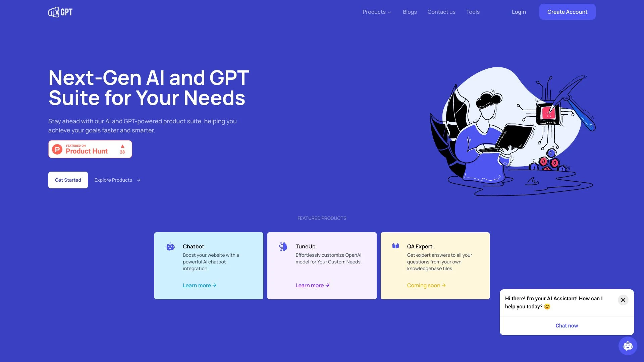Click the Product Hunt upvote arrow icon
Viewport: 644px width, 362px height.
tap(122, 146)
